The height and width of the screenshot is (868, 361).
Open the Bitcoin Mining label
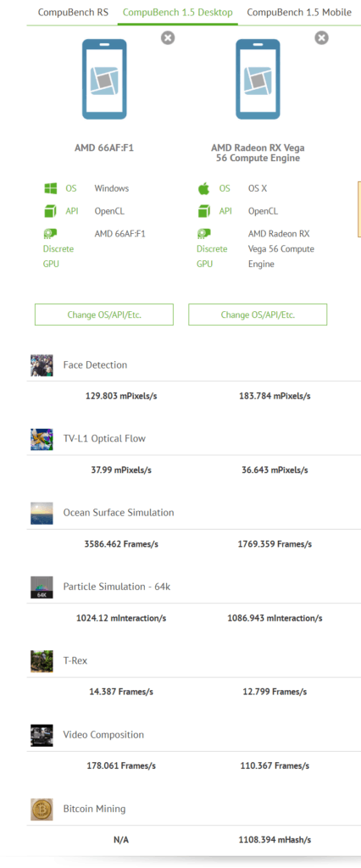tap(95, 809)
